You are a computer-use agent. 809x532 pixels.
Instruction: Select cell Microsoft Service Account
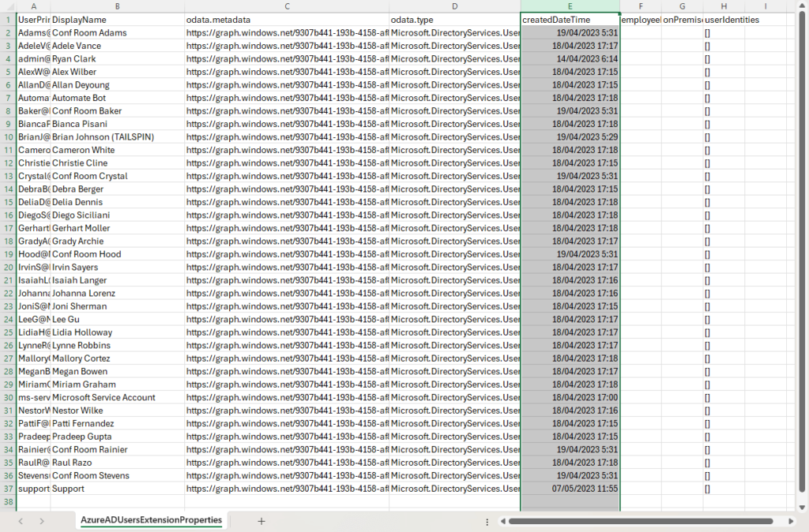[x=118, y=398]
